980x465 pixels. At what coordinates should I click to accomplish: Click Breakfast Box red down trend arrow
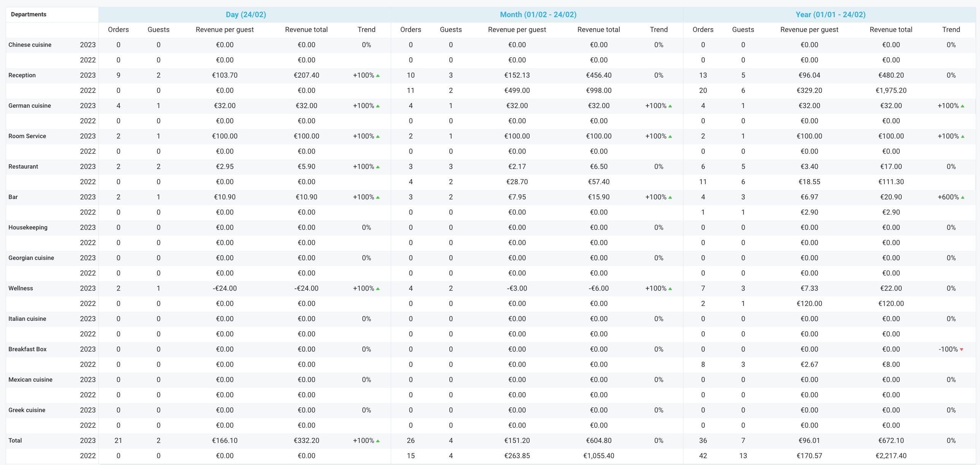[x=961, y=350]
